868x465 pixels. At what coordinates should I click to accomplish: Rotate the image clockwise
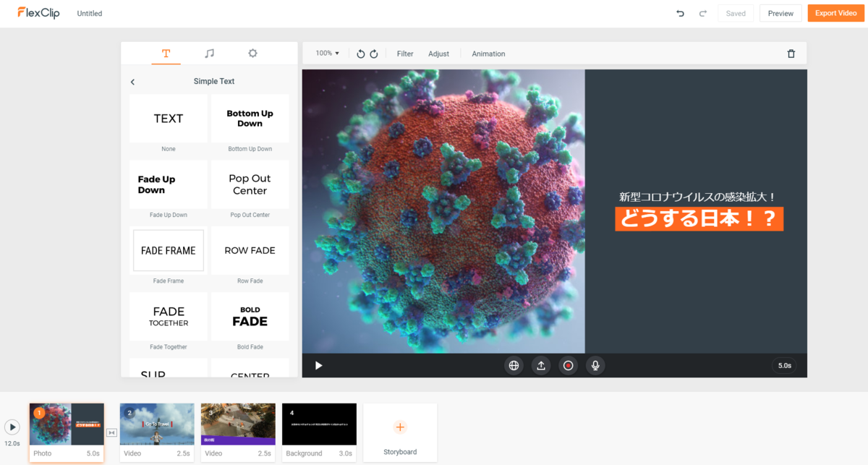pos(374,54)
